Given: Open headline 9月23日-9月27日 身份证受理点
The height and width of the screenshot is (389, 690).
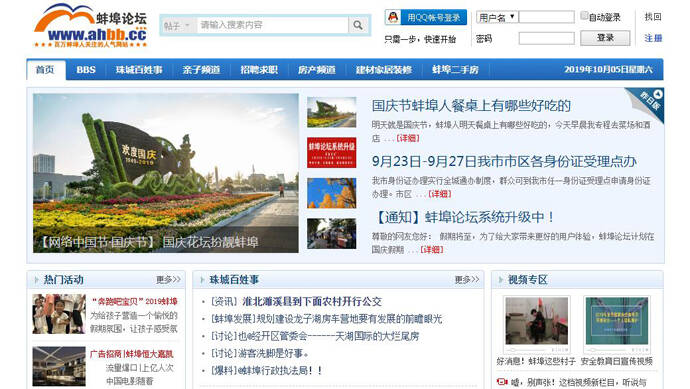Looking at the screenshot, I should (x=504, y=161).
